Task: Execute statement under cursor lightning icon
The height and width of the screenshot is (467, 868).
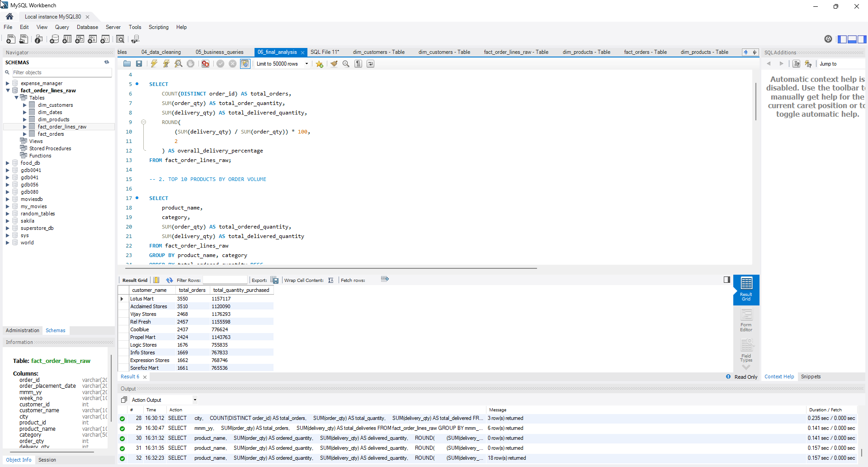Action: click(x=166, y=64)
